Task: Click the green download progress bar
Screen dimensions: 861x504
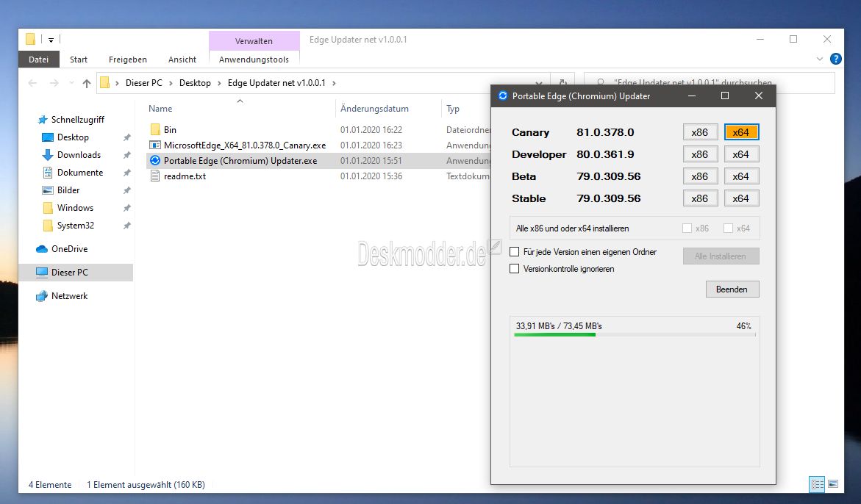Action: [x=635, y=334]
